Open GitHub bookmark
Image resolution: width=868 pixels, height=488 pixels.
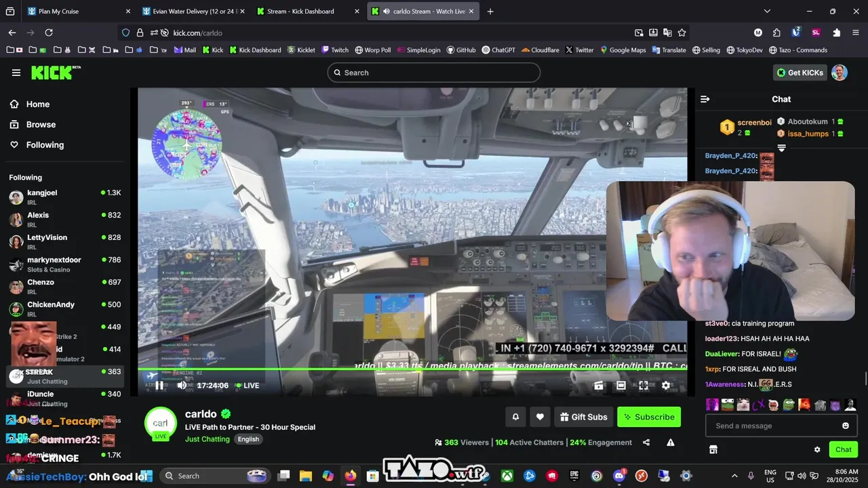pyautogui.click(x=461, y=50)
